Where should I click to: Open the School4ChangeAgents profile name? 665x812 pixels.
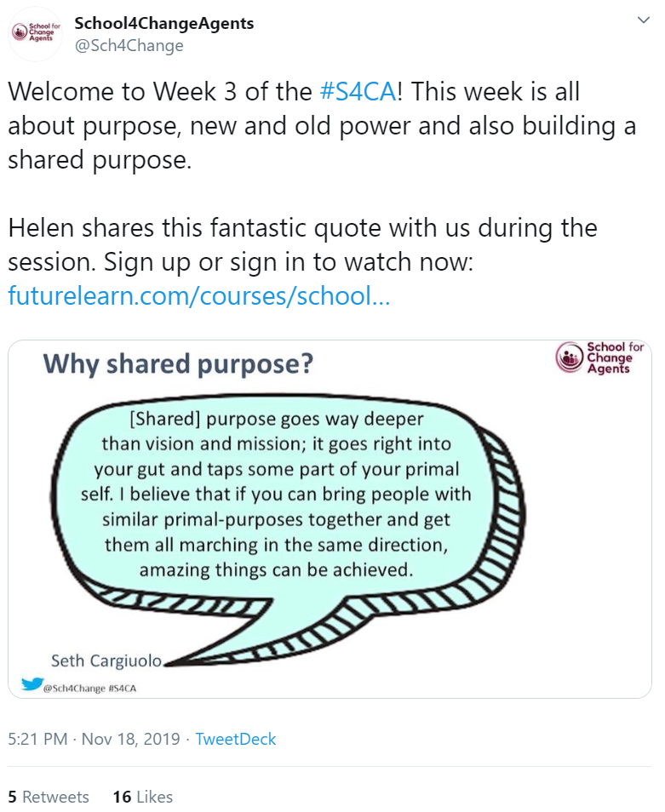(164, 23)
